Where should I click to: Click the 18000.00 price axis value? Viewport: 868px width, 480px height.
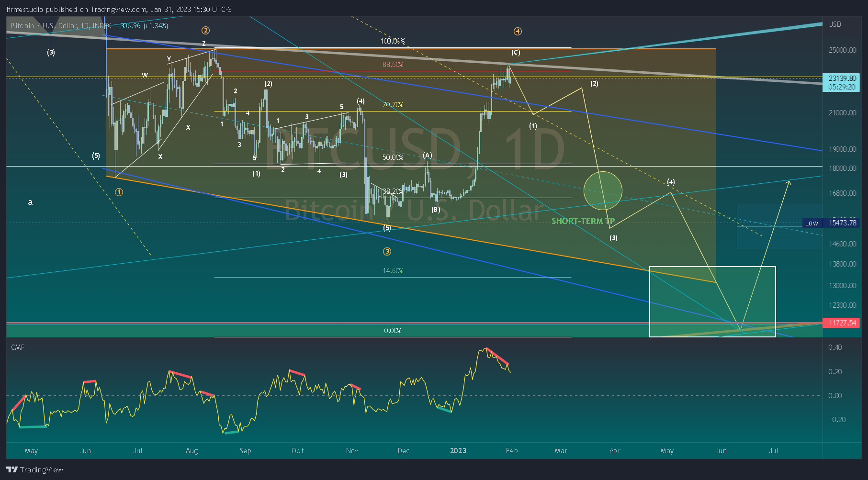click(842, 168)
